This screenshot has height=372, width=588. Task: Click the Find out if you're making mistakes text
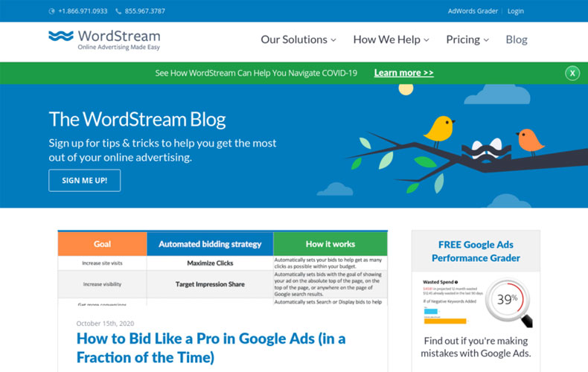click(x=476, y=347)
